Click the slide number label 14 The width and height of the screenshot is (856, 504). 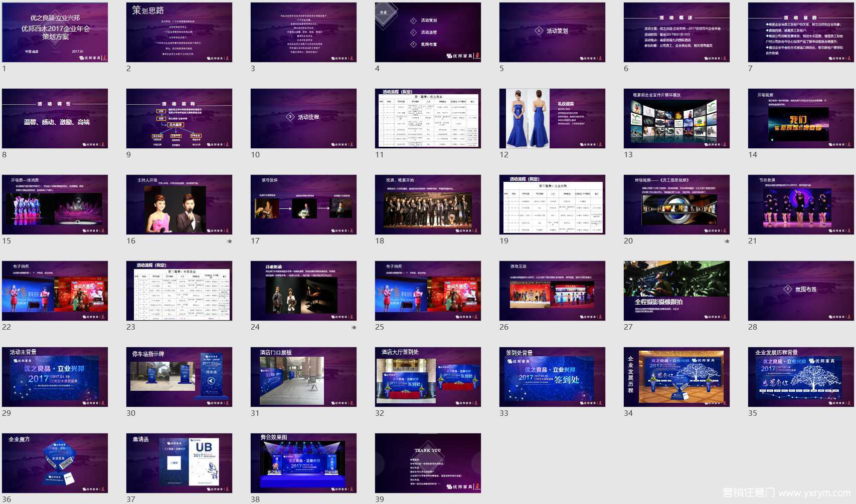[753, 155]
